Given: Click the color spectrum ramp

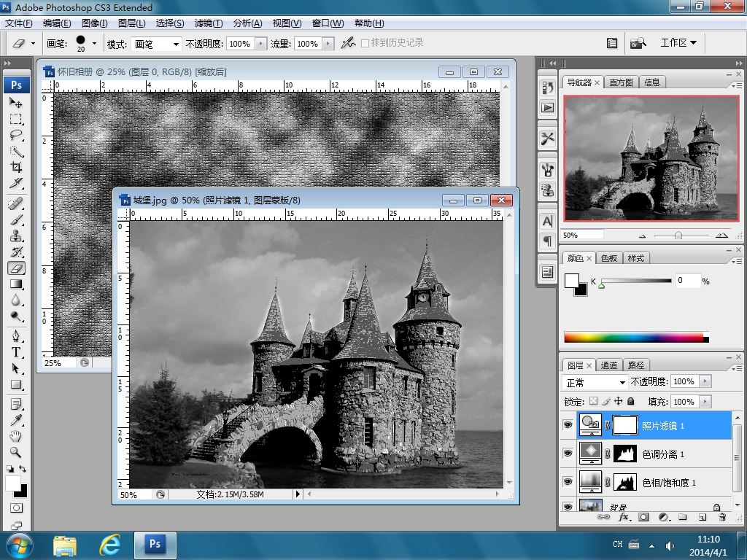Looking at the screenshot, I should [x=636, y=337].
